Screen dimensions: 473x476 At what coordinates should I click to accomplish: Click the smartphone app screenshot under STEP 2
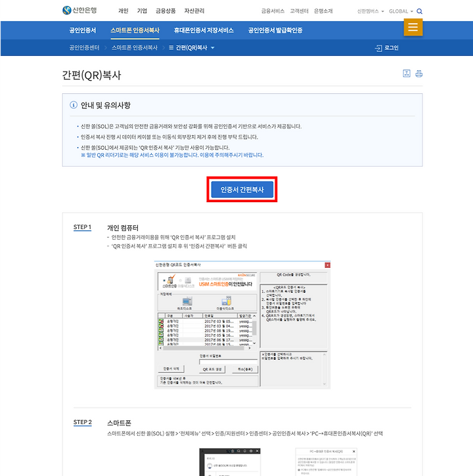pyautogui.click(x=230, y=462)
